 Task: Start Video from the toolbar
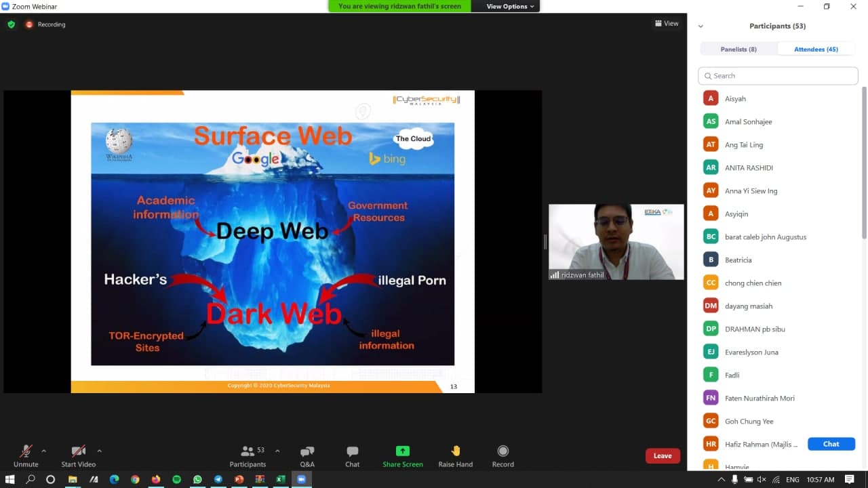coord(79,456)
